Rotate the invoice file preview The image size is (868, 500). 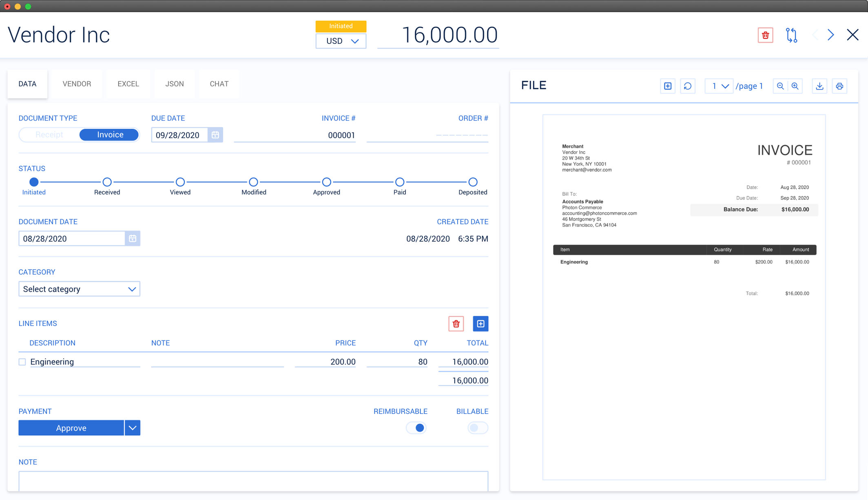click(688, 86)
